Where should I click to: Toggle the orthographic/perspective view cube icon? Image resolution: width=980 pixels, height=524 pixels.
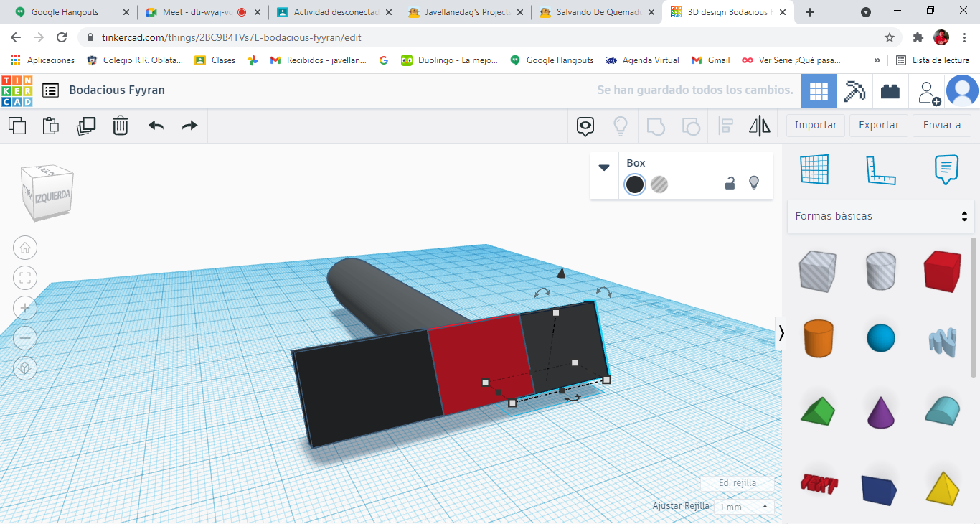click(25, 368)
